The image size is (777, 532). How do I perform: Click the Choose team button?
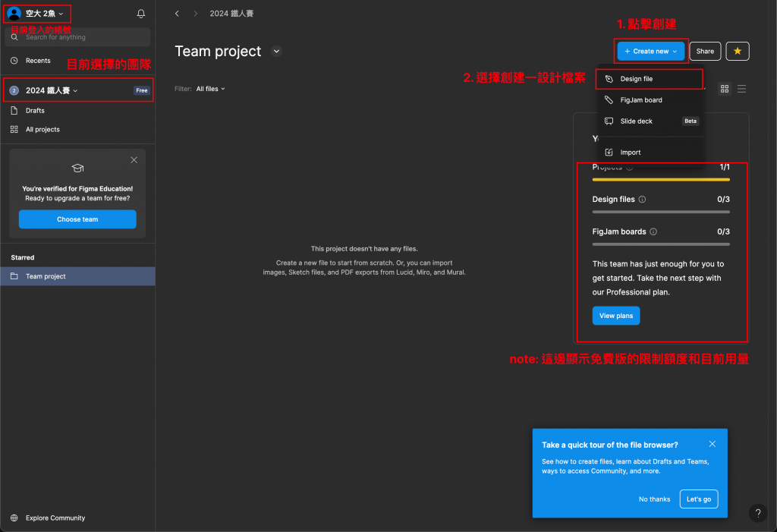tap(77, 219)
